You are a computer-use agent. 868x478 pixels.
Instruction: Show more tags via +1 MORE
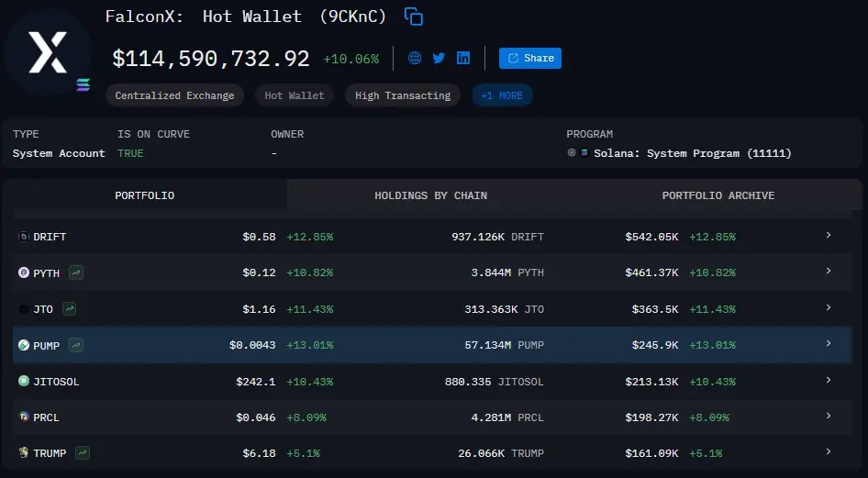(x=502, y=95)
